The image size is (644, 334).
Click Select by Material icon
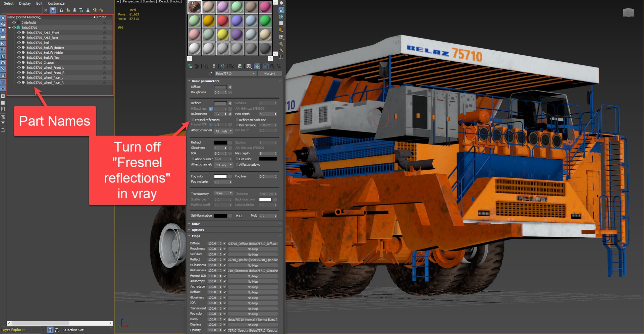pyautogui.click(x=281, y=50)
